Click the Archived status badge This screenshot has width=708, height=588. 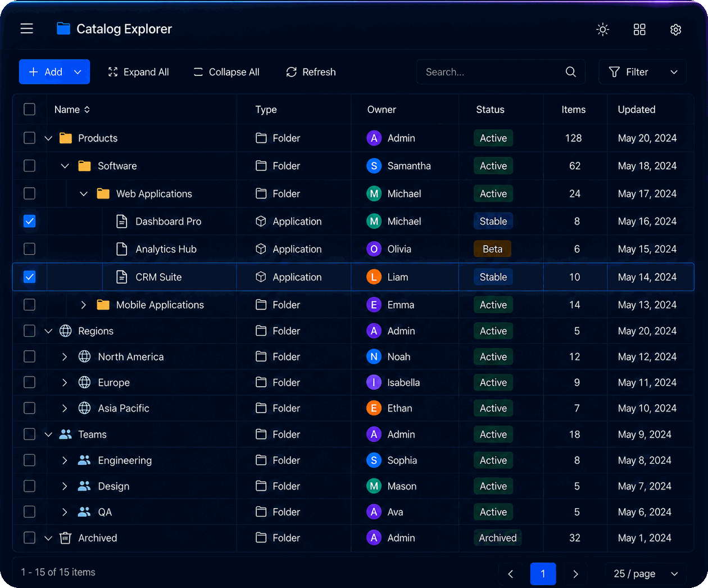pos(498,538)
